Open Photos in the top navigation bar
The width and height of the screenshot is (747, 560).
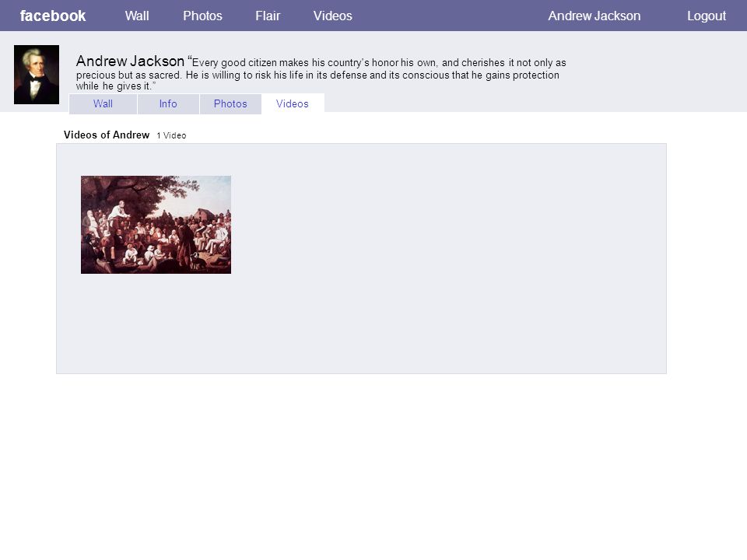pos(202,16)
